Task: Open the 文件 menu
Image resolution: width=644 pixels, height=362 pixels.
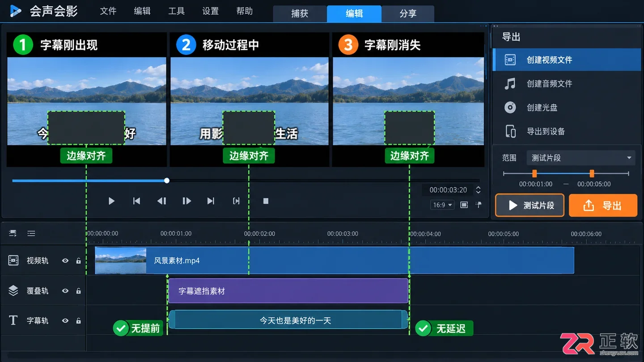Action: (x=108, y=11)
